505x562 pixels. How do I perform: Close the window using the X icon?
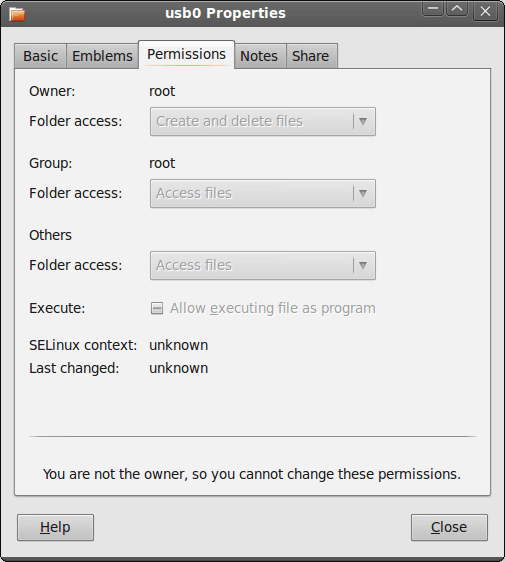[x=485, y=11]
